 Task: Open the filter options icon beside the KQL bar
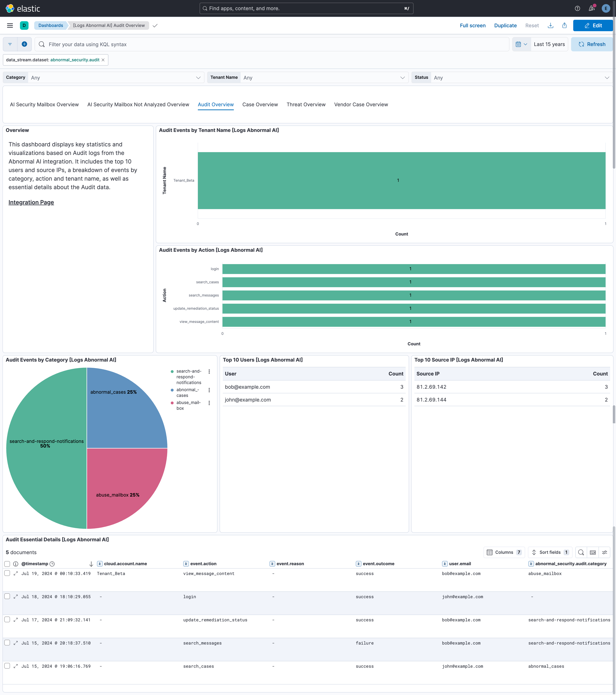click(10, 44)
